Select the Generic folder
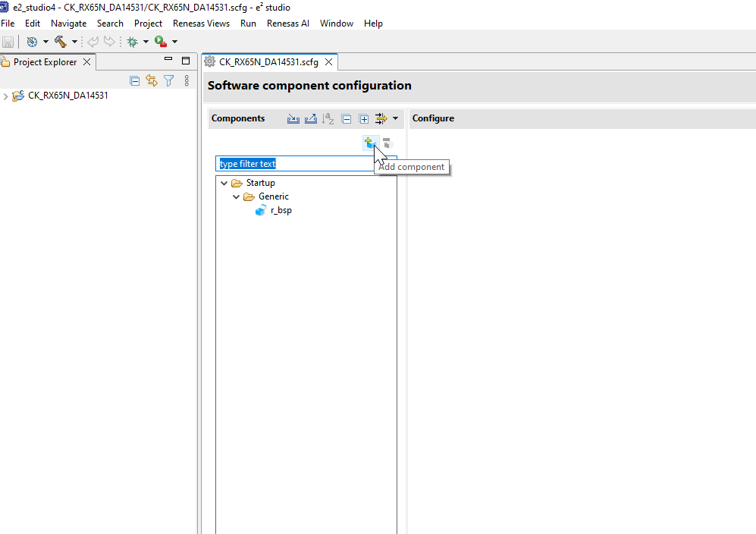 [274, 196]
